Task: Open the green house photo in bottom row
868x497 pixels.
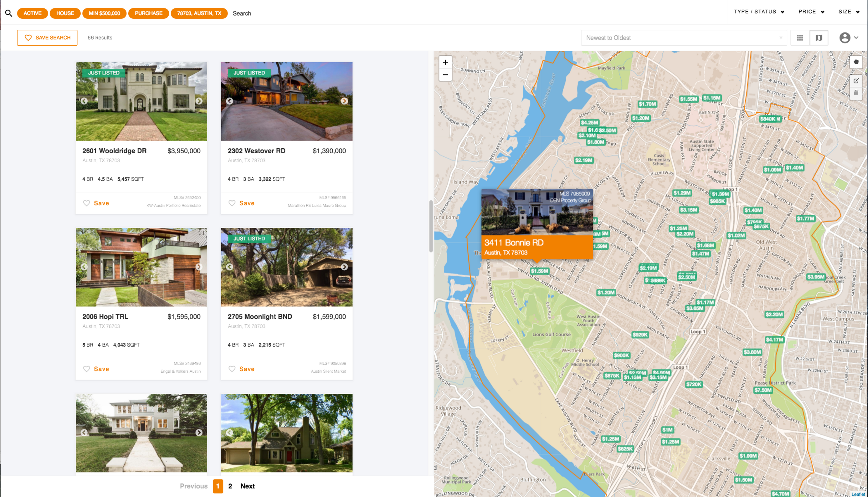Action: pyautogui.click(x=286, y=433)
